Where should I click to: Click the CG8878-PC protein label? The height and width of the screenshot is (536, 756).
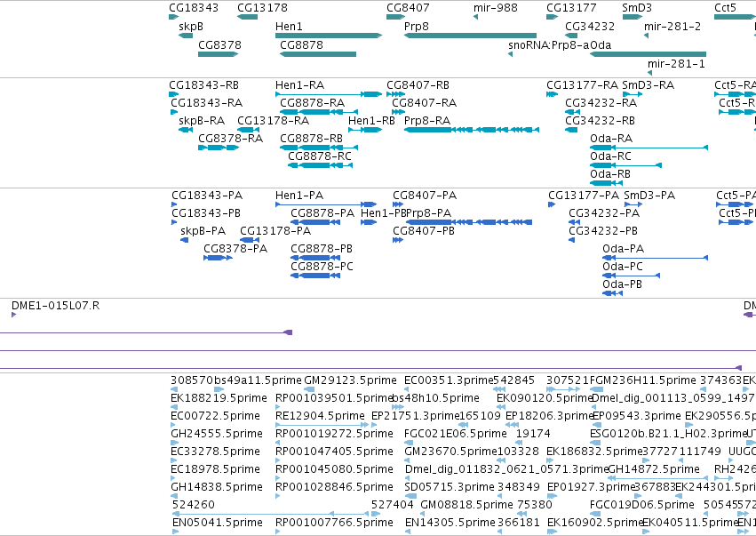coord(322,267)
